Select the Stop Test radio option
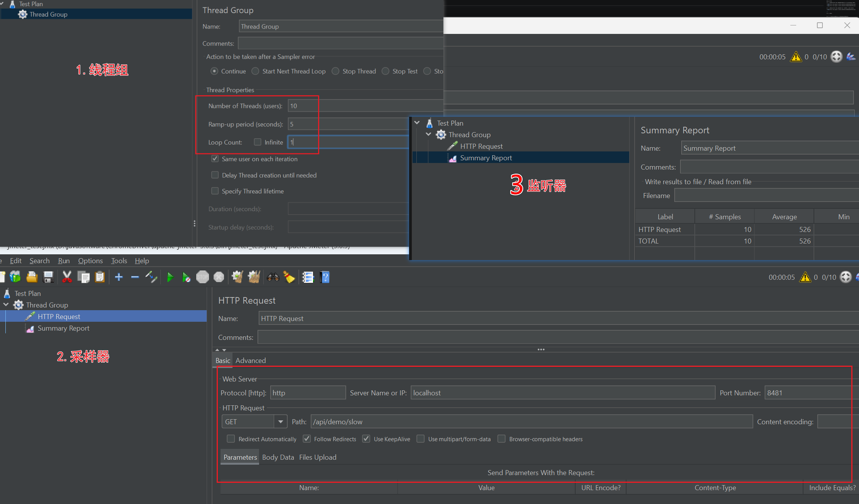The width and height of the screenshot is (859, 504). tap(385, 71)
